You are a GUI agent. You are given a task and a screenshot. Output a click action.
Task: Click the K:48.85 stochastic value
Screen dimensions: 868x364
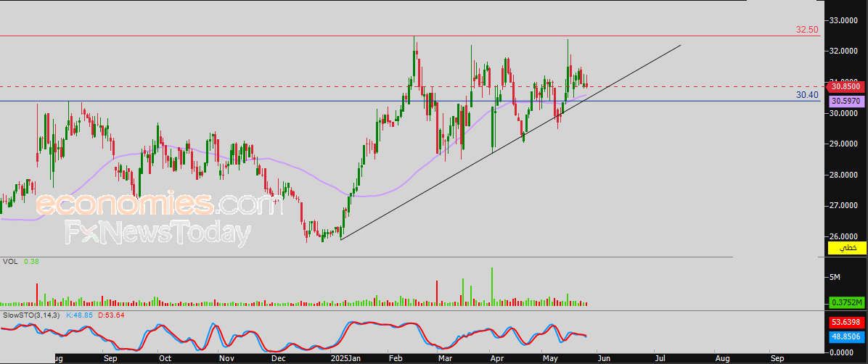pos(81,315)
